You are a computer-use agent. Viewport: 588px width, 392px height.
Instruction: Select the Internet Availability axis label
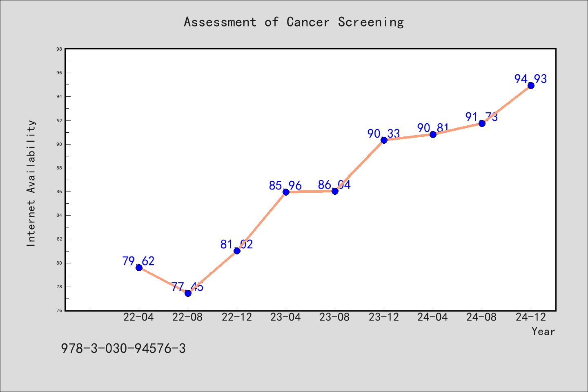pos(31,183)
